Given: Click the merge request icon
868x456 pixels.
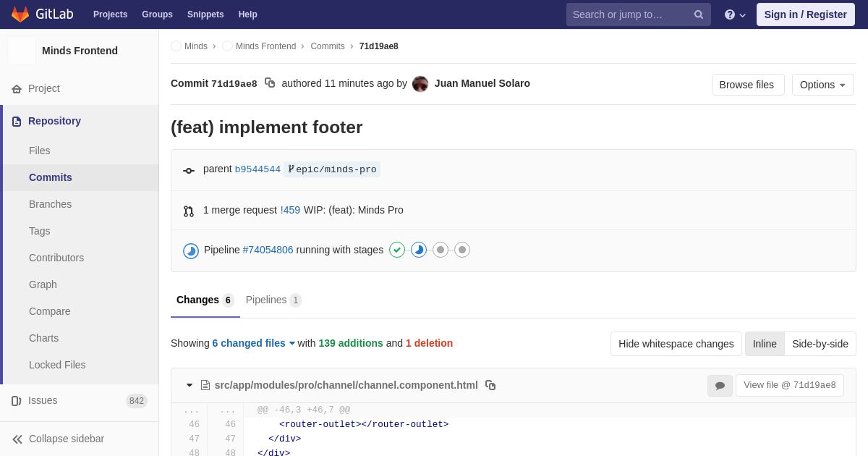Looking at the screenshot, I should pos(189,211).
